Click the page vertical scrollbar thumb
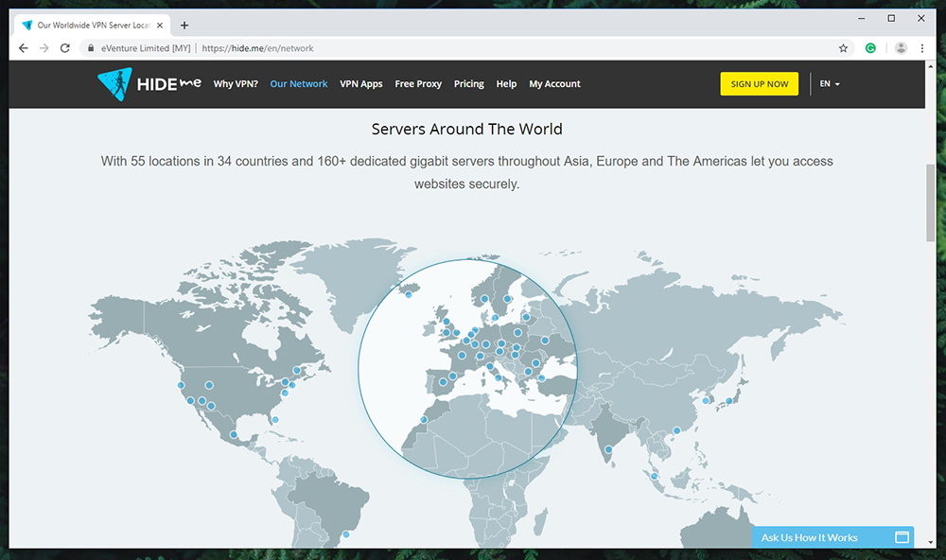The image size is (946, 560). (930, 202)
